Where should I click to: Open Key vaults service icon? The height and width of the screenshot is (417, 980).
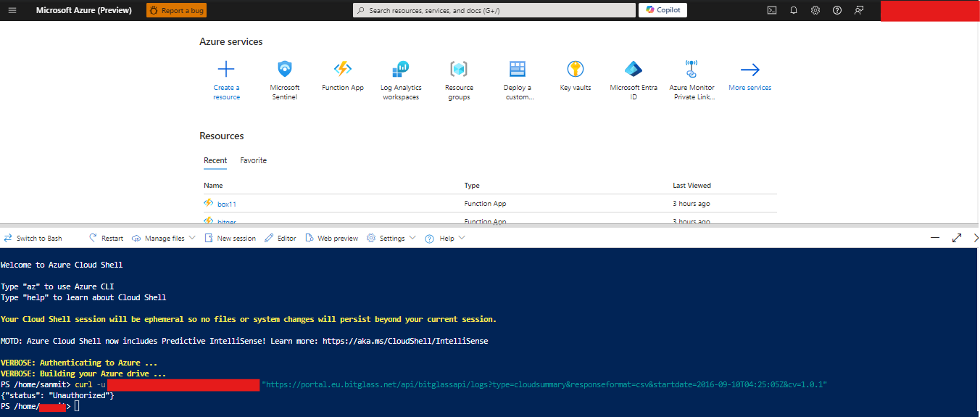pos(576,70)
